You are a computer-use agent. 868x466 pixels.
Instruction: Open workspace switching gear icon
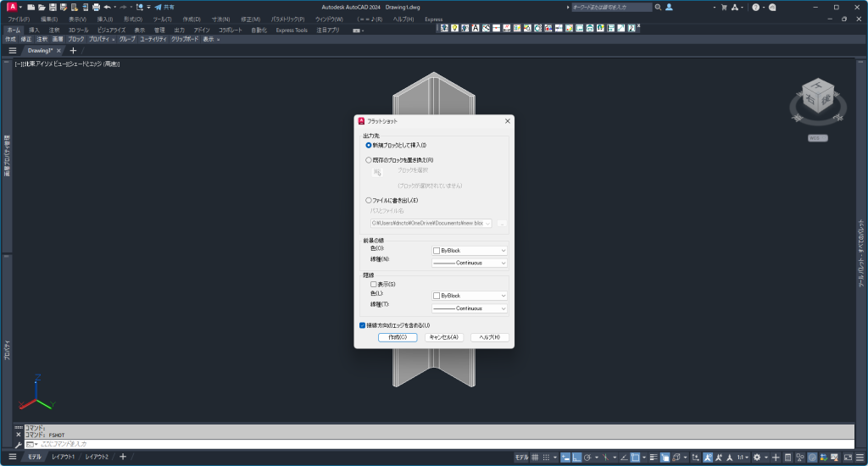(757, 457)
